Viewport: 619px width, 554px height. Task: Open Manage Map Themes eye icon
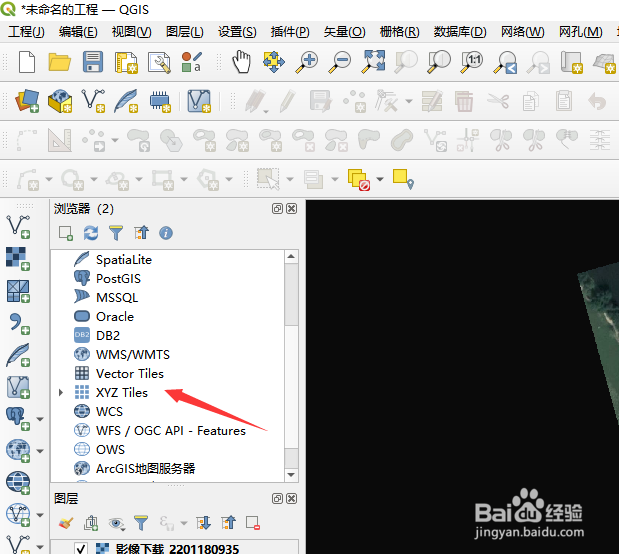click(116, 524)
